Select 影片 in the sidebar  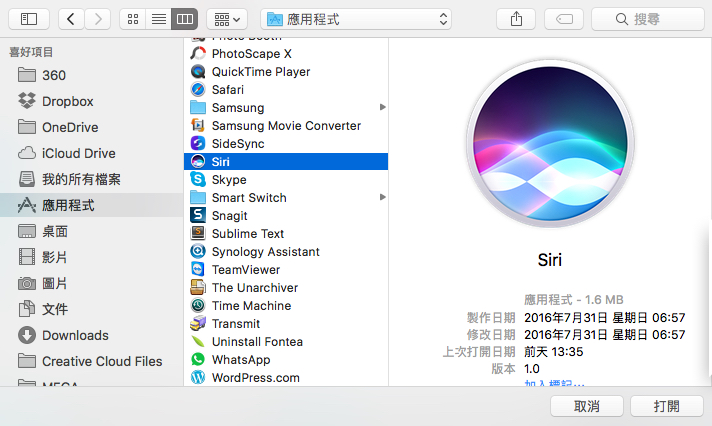(x=91, y=257)
